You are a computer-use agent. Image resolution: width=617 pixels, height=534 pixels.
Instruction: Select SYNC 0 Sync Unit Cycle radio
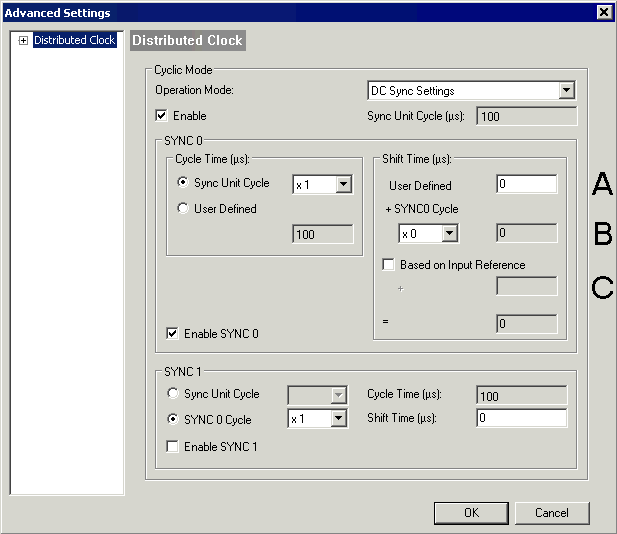183,182
